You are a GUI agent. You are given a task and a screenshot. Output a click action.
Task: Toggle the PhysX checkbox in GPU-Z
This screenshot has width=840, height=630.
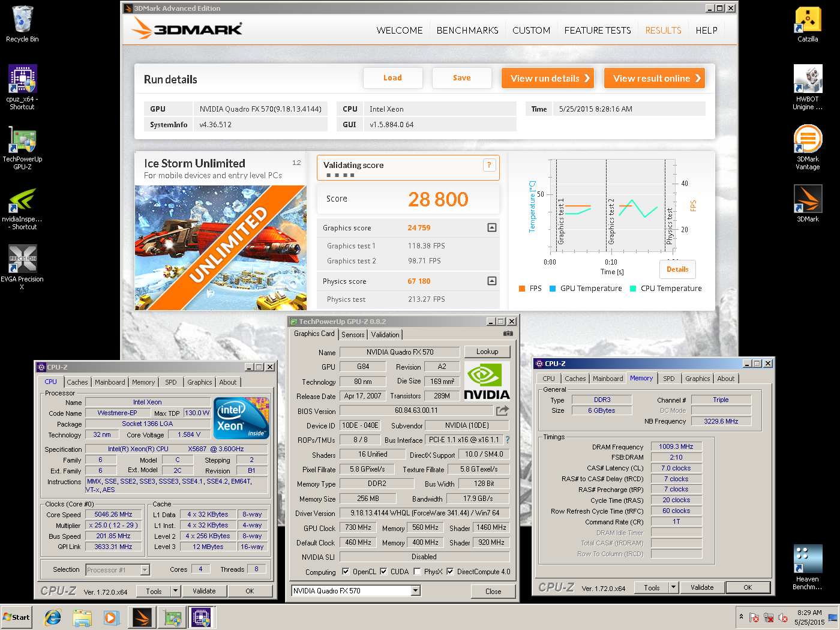[x=417, y=572]
